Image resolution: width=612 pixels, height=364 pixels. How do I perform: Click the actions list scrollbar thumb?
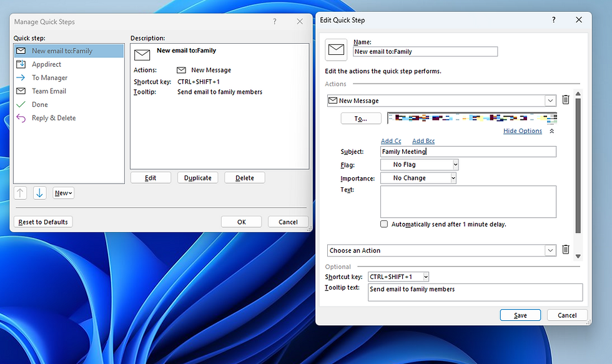point(578,165)
